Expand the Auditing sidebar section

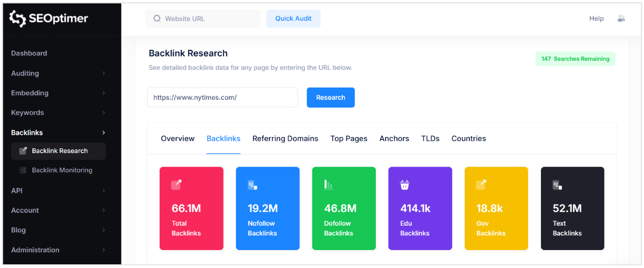coord(25,73)
